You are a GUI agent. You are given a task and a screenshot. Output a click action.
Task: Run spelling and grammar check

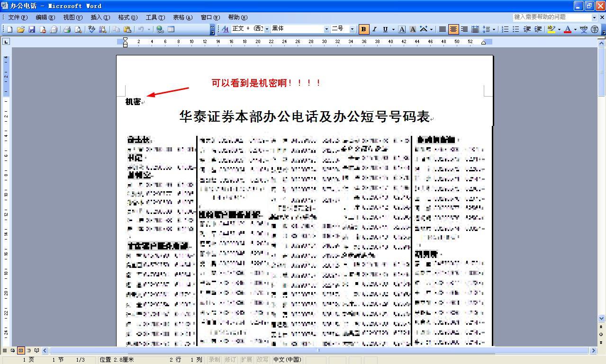(x=92, y=29)
